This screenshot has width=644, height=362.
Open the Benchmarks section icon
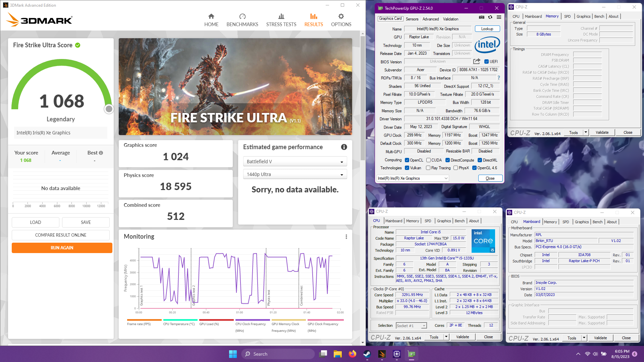[x=242, y=16]
